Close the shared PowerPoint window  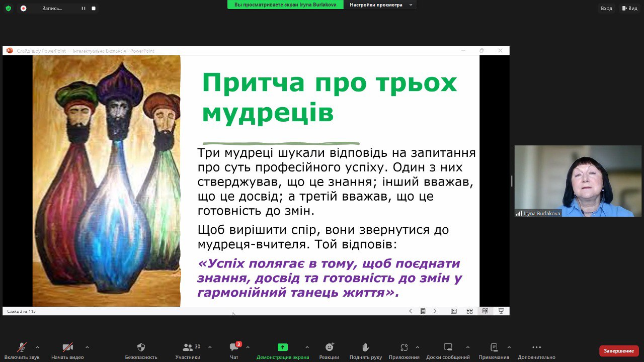[x=500, y=51]
